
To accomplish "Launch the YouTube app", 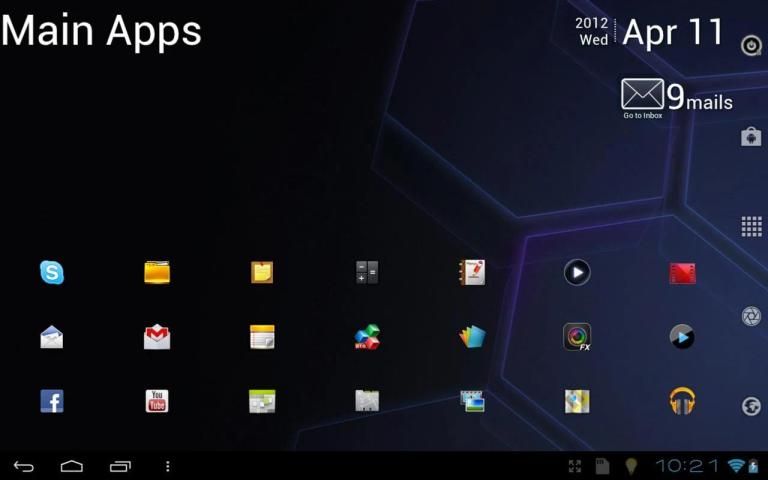I will point(157,401).
